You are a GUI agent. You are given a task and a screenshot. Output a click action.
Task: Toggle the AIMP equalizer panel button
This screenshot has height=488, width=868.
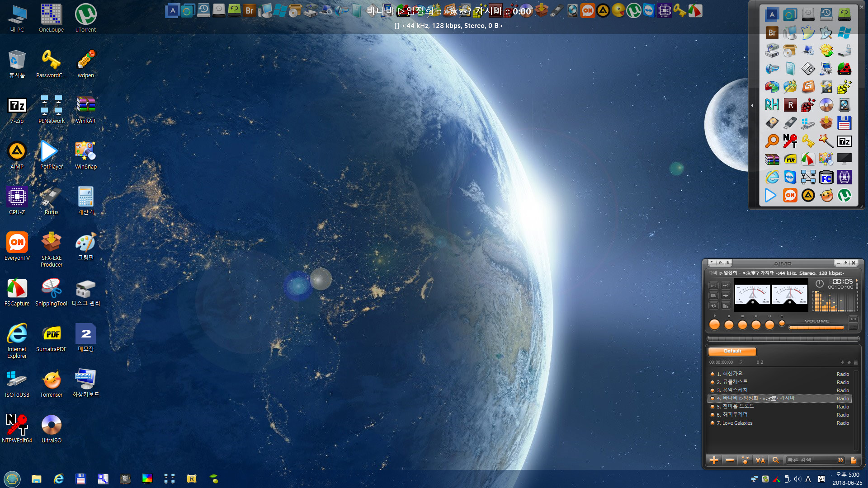(x=853, y=319)
